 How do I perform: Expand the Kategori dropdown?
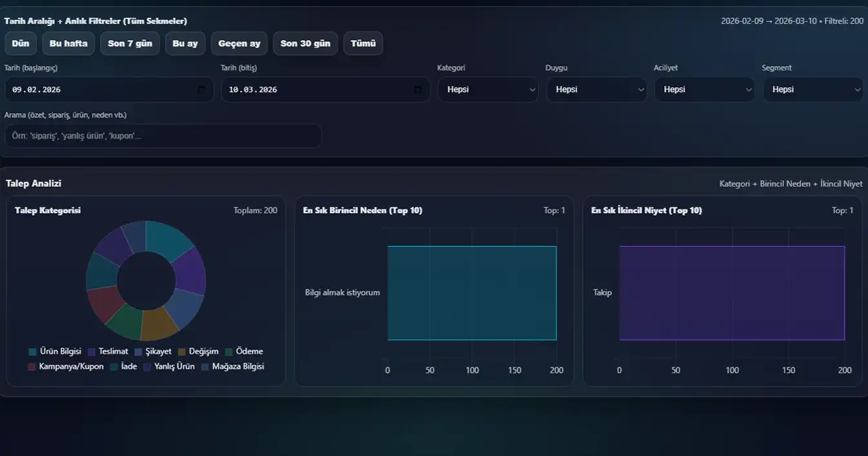pyautogui.click(x=488, y=90)
